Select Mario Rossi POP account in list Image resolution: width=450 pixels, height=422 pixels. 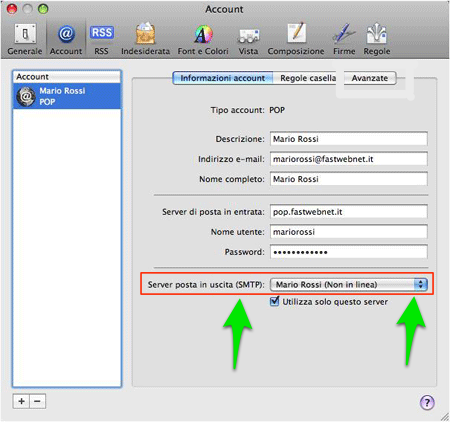[x=67, y=96]
